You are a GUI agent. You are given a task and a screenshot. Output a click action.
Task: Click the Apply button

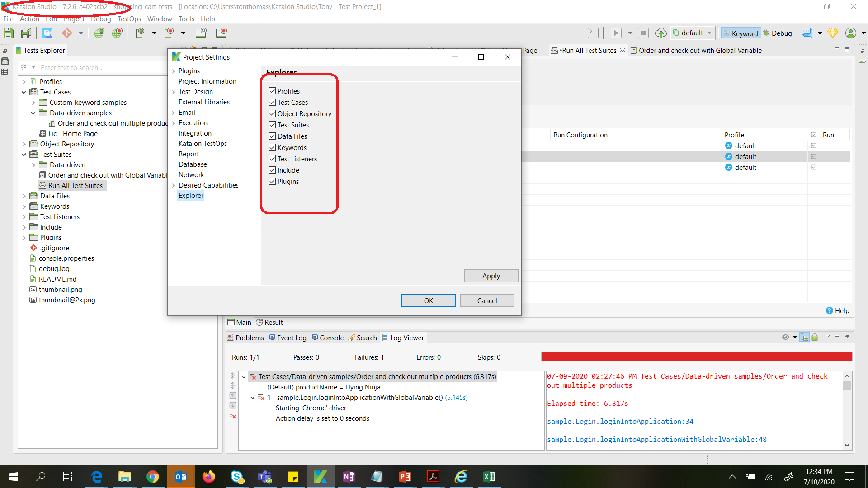coord(491,276)
